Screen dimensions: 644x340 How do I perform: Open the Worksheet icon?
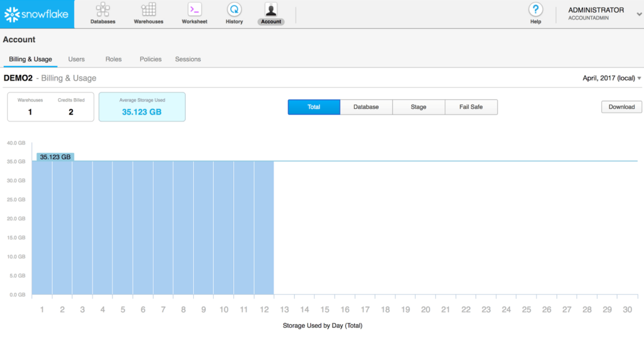(x=194, y=10)
